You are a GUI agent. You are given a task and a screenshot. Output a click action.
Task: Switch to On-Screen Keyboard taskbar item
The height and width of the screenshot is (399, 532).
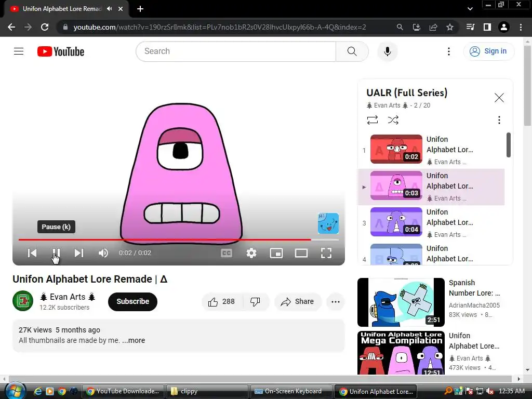click(290, 391)
